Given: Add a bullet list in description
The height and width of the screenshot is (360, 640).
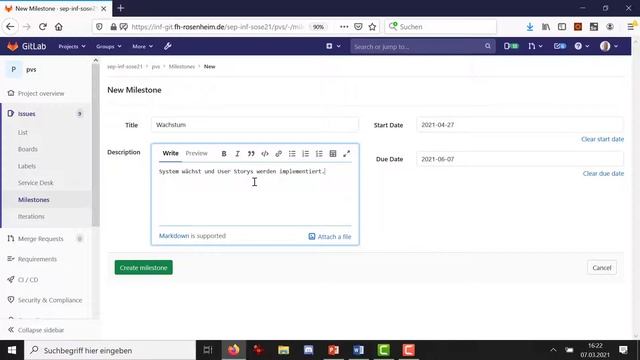Looking at the screenshot, I should coord(292,153).
